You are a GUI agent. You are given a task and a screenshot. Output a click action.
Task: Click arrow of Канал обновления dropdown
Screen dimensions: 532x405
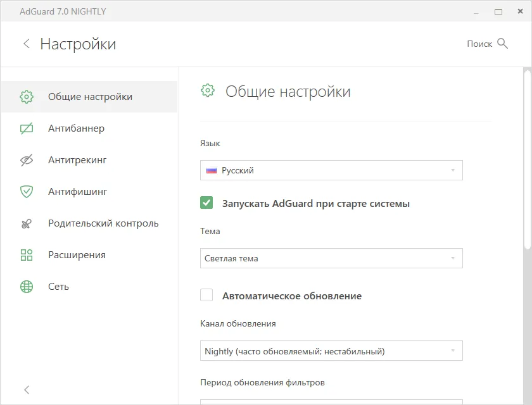pyautogui.click(x=453, y=351)
